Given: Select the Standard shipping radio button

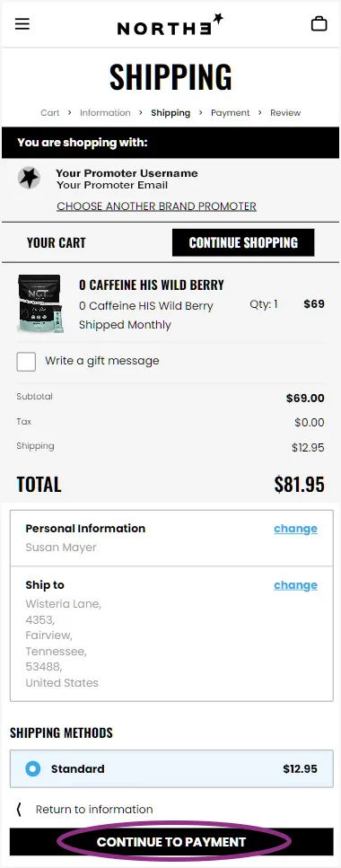Looking at the screenshot, I should pos(32,769).
